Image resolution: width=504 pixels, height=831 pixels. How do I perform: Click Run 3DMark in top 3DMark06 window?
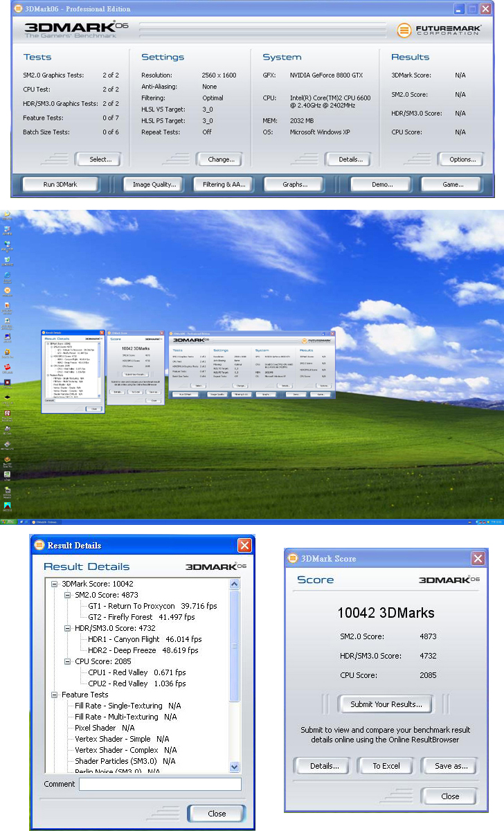pos(60,185)
